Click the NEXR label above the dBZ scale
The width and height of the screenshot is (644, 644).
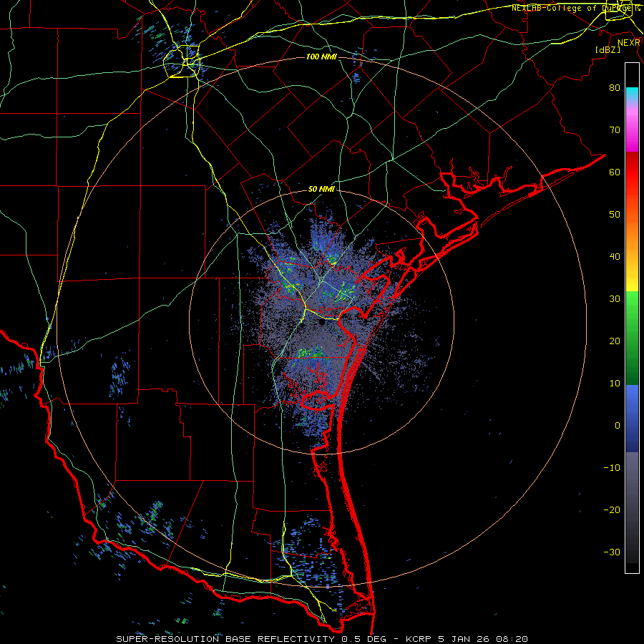point(629,43)
